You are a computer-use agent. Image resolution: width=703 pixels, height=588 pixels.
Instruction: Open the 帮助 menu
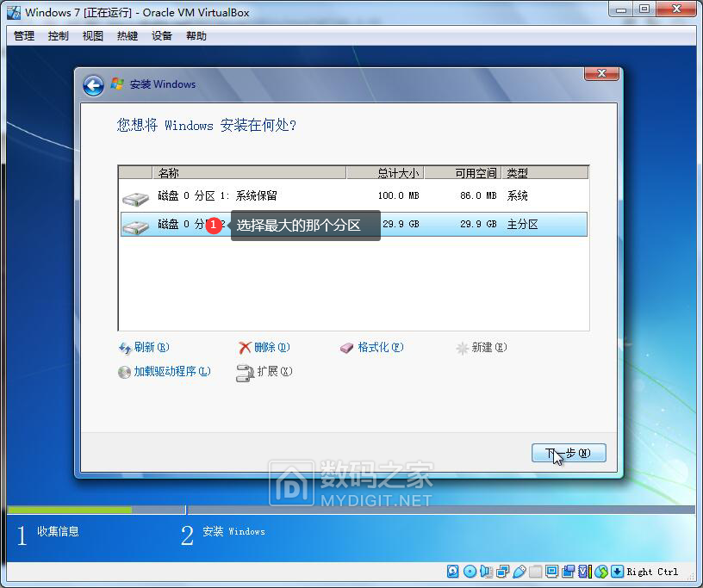click(196, 36)
